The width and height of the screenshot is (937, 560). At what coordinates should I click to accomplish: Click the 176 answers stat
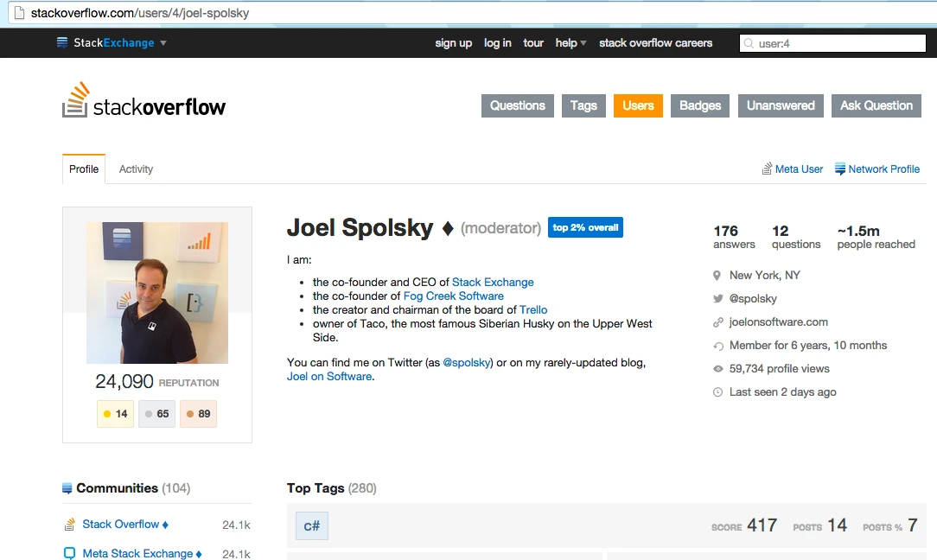pyautogui.click(x=734, y=237)
